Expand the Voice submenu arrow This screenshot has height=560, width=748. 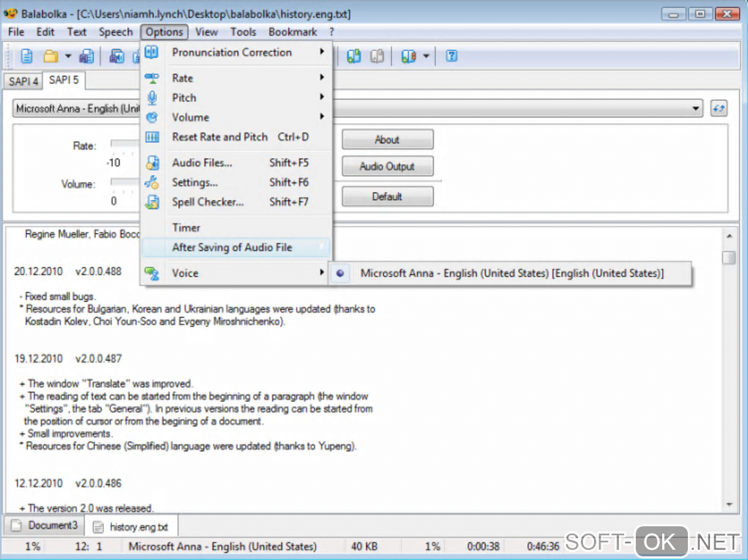coord(322,273)
